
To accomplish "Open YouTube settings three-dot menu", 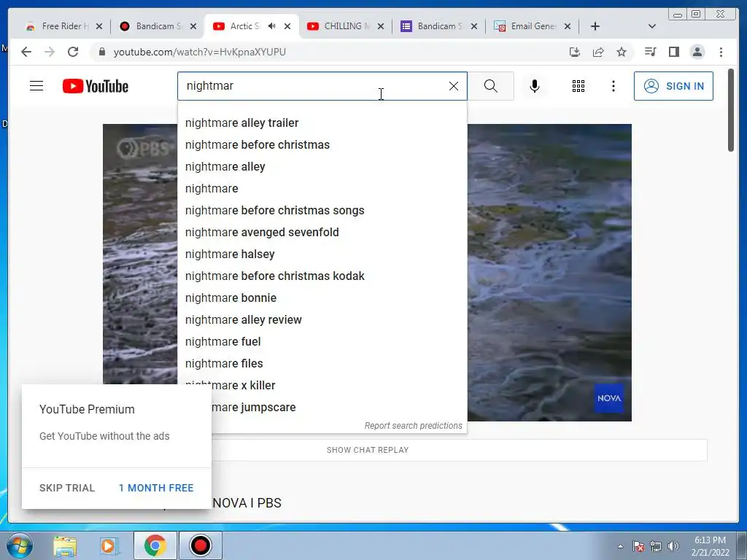I will [x=614, y=86].
